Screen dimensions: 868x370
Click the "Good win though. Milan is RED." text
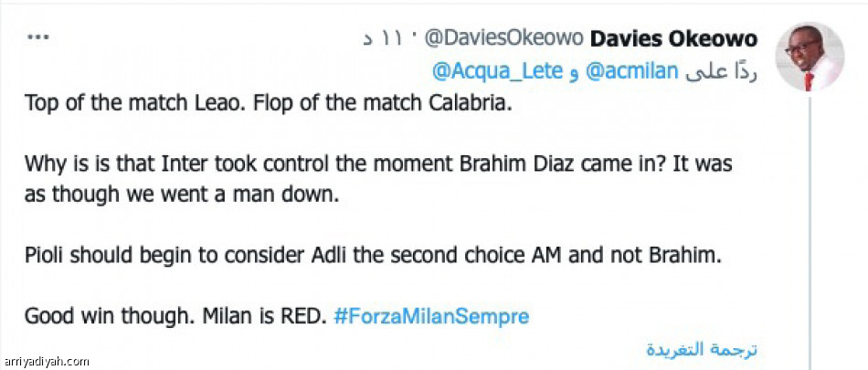175,317
